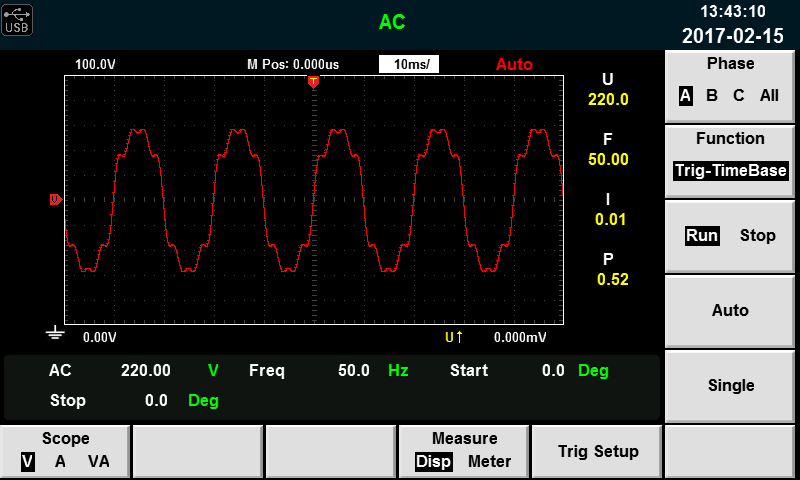Click the I reading 0.01
The image size is (800, 480).
coord(610,220)
